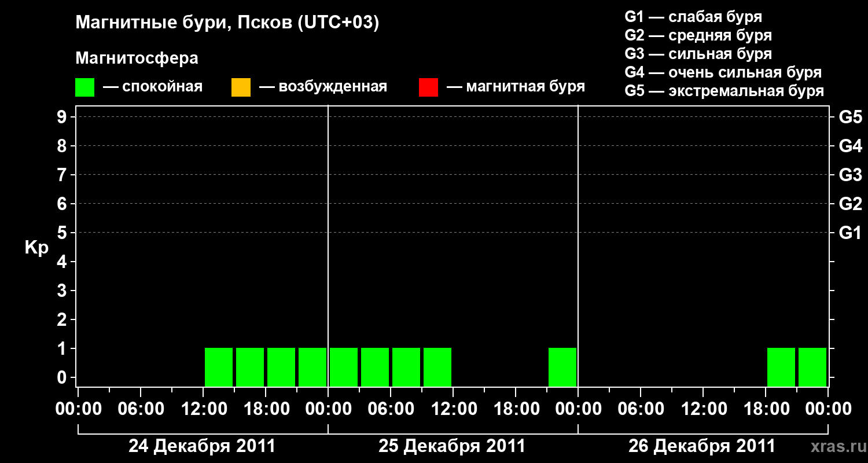The width and height of the screenshot is (868, 463).
Task: Click the right axis label G1
Action: pos(851,233)
